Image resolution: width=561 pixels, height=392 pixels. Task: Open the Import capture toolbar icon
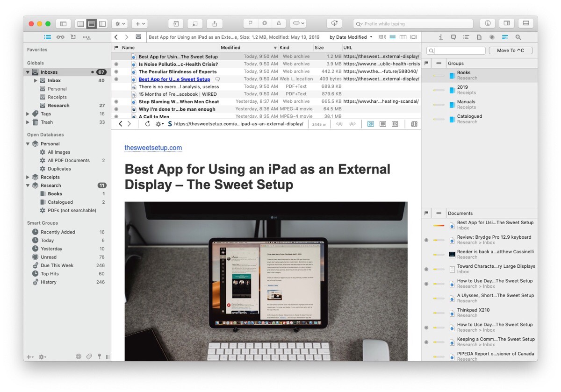tap(176, 23)
